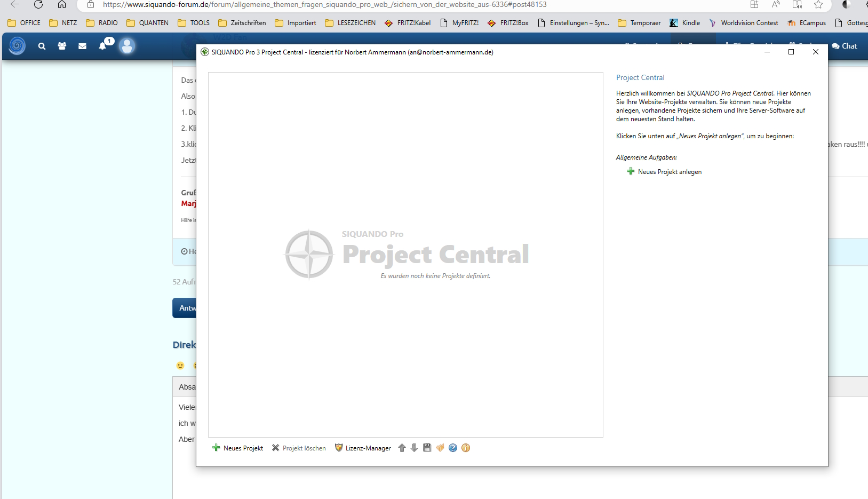Click the SIQUANDO spiral logo in forum header
Image resolution: width=868 pixels, height=499 pixels.
(x=17, y=46)
